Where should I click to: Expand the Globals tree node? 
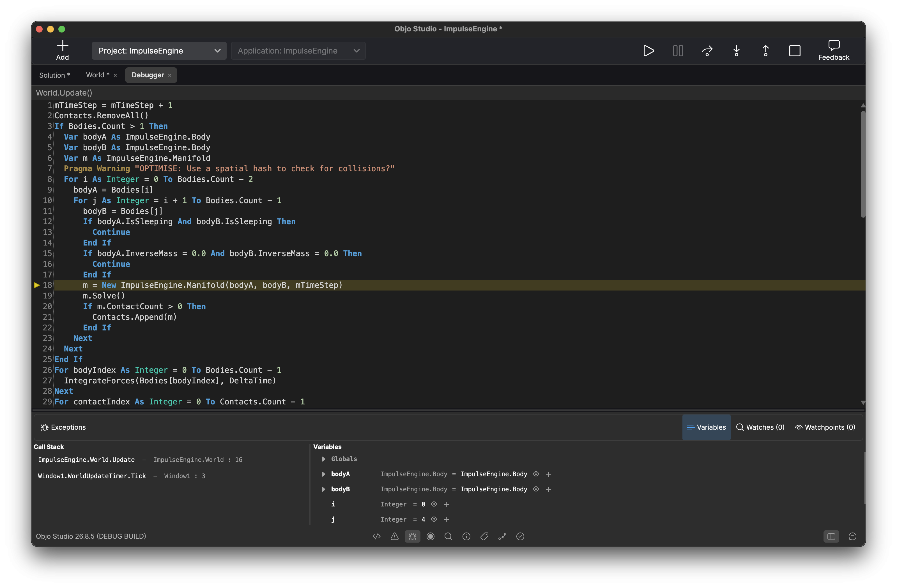[323, 459]
